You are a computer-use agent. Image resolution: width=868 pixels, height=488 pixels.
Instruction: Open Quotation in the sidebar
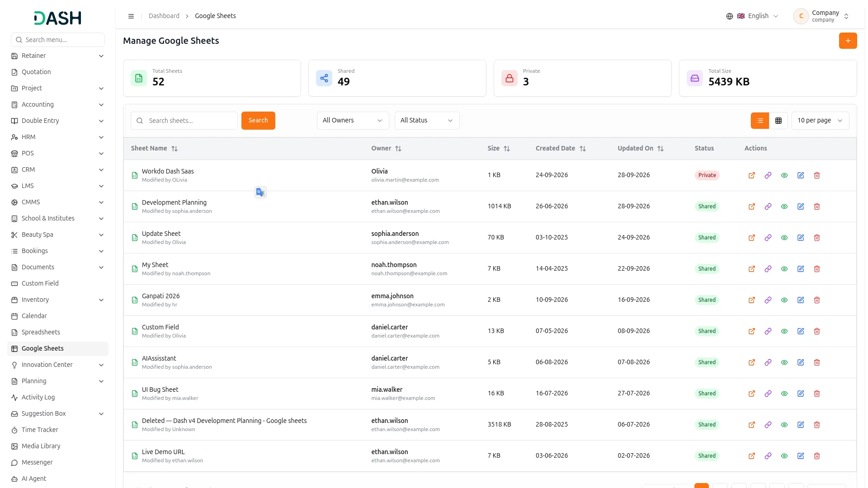click(x=58, y=72)
